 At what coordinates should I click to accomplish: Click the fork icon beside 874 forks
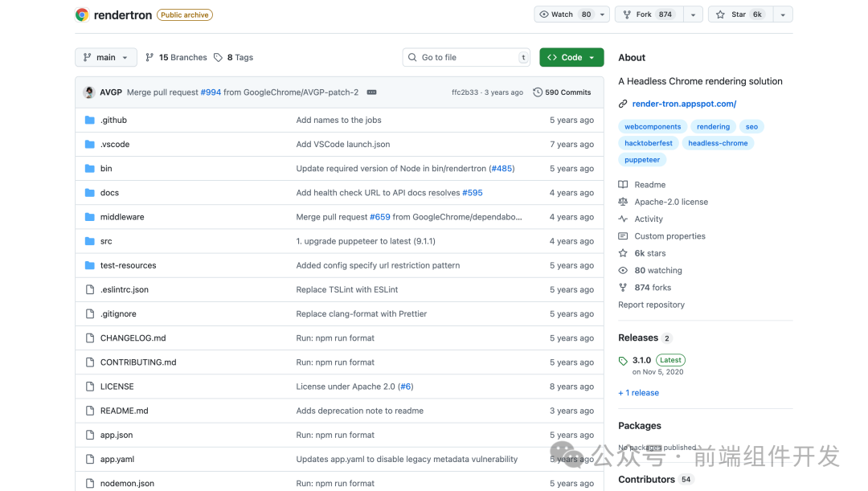tap(623, 288)
